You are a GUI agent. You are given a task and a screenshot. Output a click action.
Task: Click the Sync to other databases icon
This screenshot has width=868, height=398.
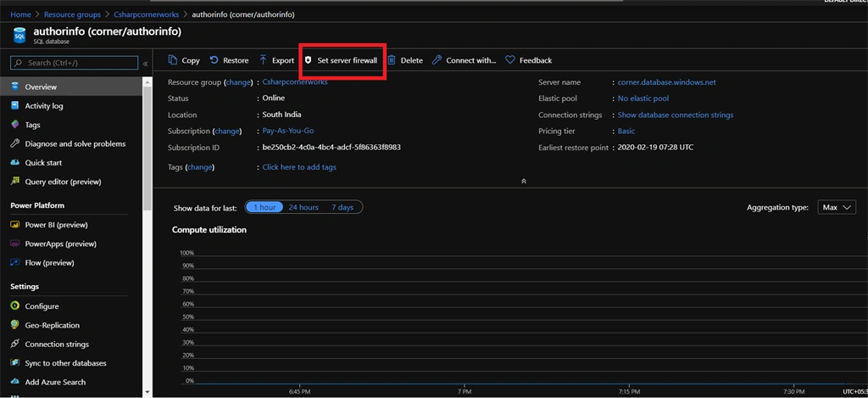click(x=15, y=363)
